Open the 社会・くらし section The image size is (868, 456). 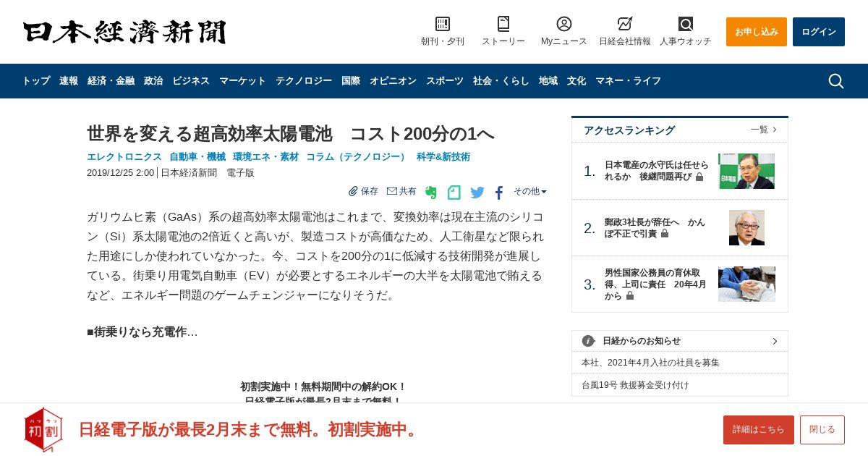pos(501,81)
